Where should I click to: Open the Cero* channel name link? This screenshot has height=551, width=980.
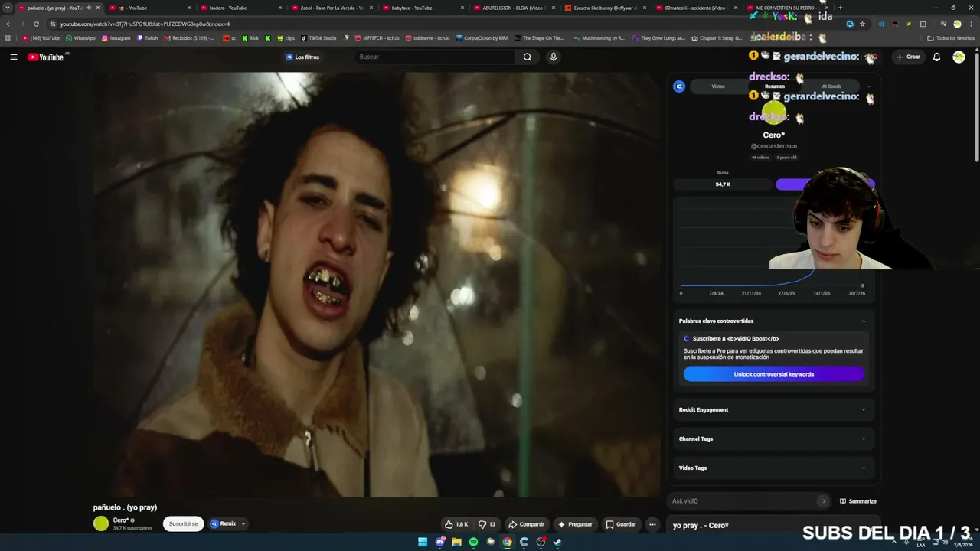click(120, 520)
